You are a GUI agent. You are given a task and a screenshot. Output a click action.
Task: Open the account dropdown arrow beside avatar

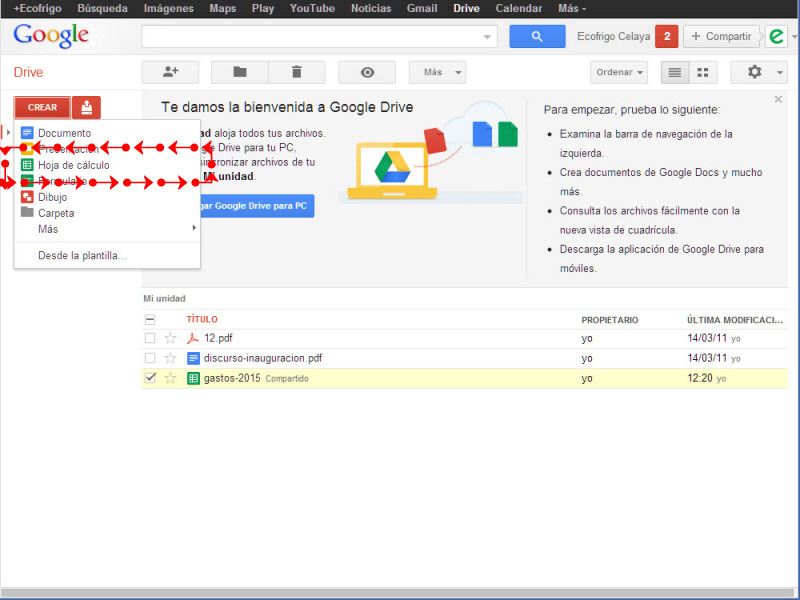[x=794, y=37]
